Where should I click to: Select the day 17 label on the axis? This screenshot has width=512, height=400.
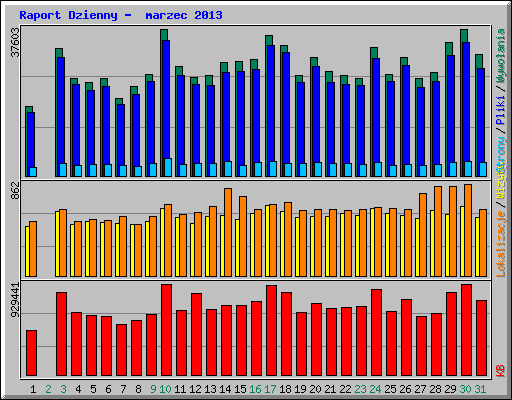[x=270, y=389]
